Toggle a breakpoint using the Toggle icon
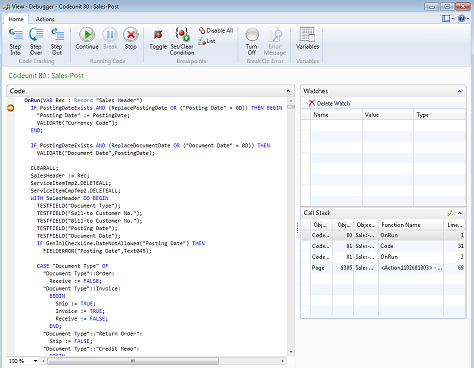Screen dimensions: 474x368 [x=158, y=35]
